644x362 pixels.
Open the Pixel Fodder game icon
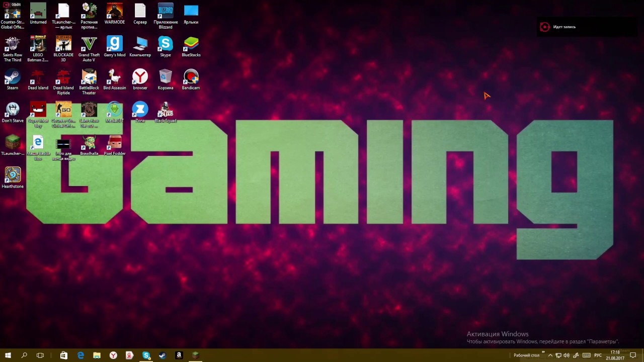pos(115,145)
